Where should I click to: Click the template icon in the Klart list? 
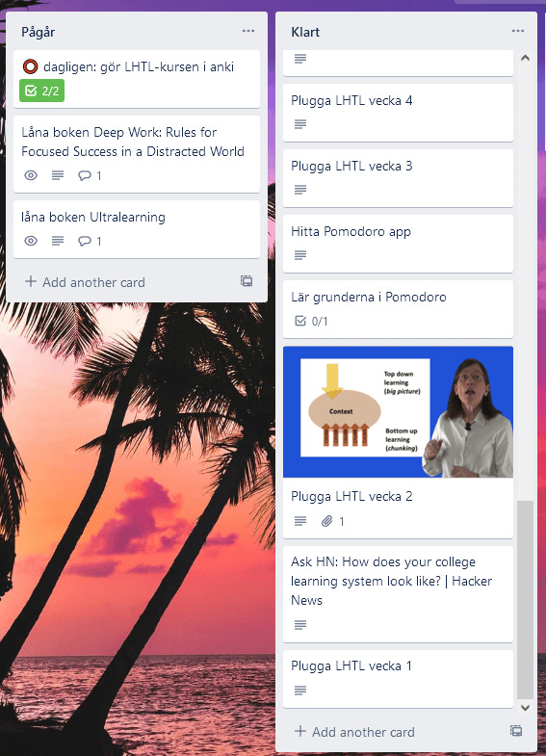pyautogui.click(x=516, y=731)
